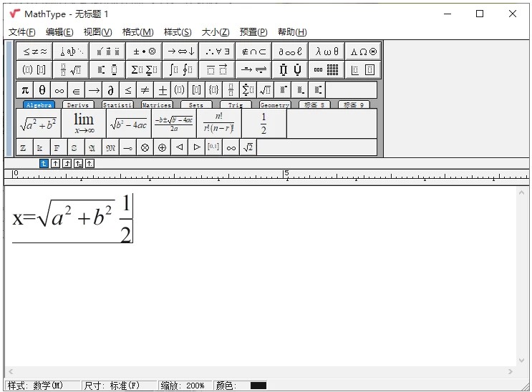This screenshot has width=532, height=392.
Task: Insert the pi symbol
Action: click(x=25, y=90)
